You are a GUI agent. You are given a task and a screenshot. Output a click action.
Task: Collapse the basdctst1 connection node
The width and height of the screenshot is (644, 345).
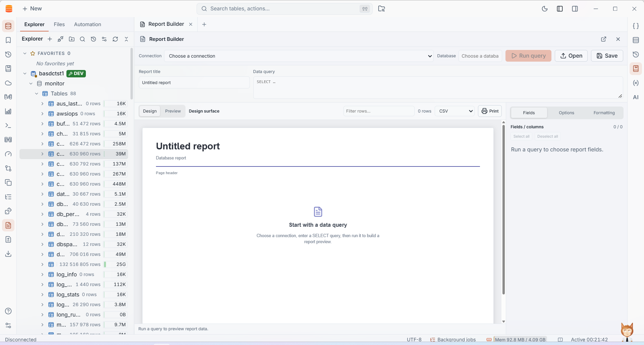tap(24, 73)
